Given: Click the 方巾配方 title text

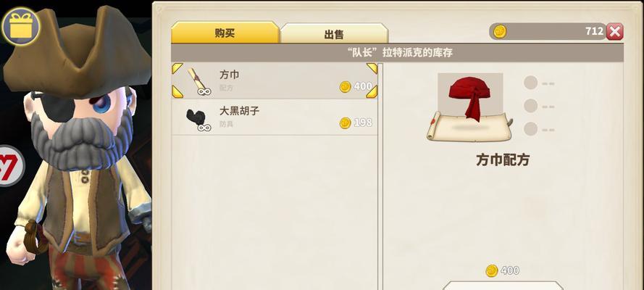Looking at the screenshot, I should (503, 159).
